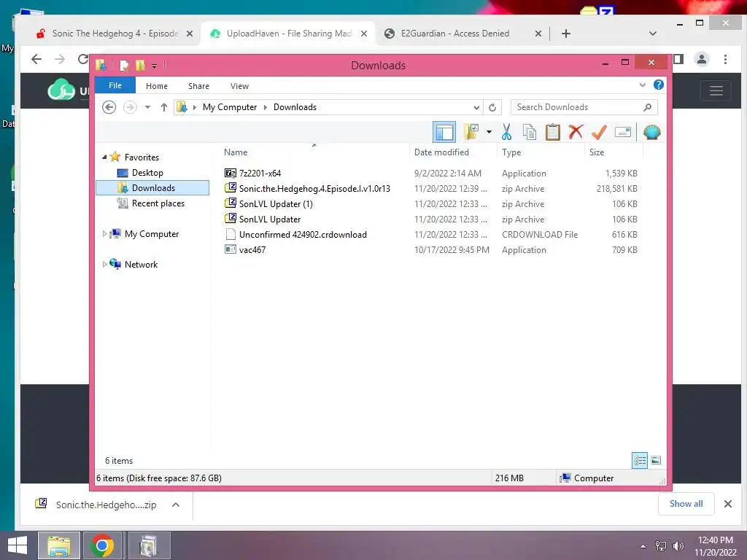Select Desktop under Favorites
Image resolution: width=747 pixels, height=560 pixels.
pos(147,172)
